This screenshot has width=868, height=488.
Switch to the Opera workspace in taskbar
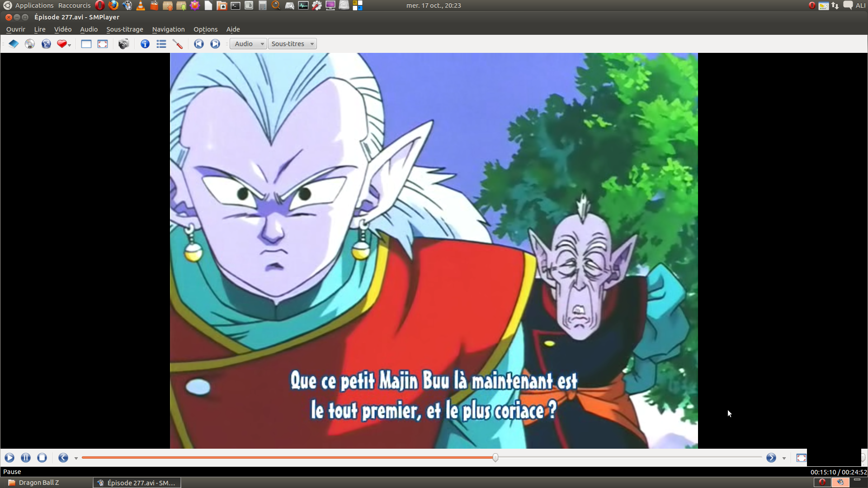[822, 482]
